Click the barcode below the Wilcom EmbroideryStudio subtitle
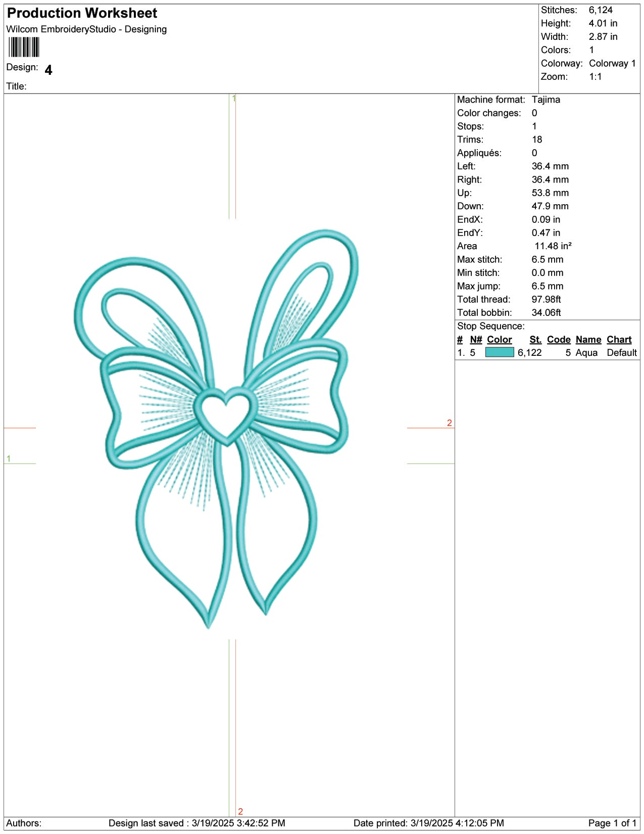Image resolution: width=644 pixels, height=834 pixels. point(24,48)
